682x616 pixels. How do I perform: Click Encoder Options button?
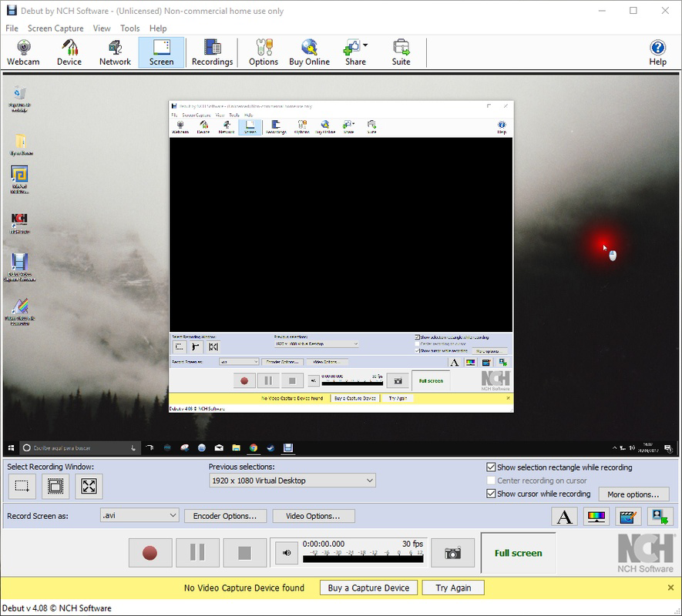[225, 516]
